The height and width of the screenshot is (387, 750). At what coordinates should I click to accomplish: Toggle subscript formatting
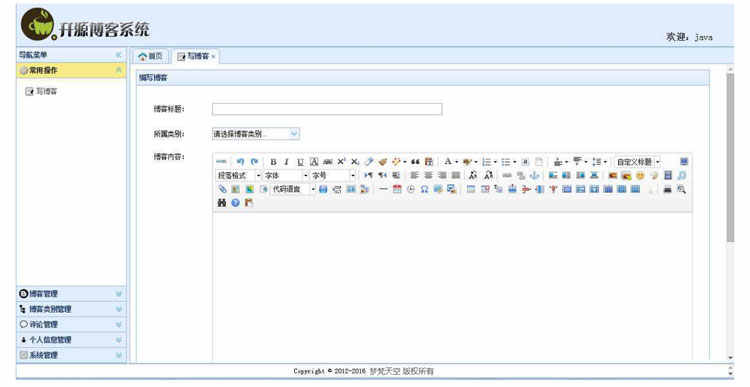[x=355, y=162]
